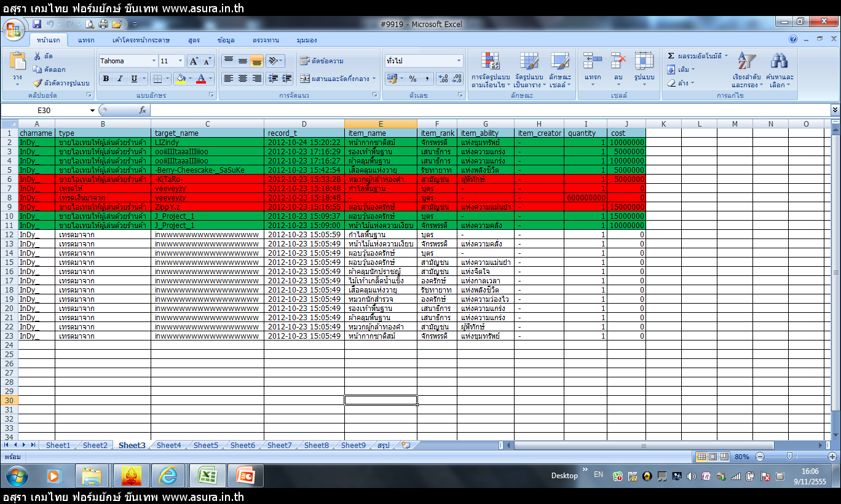841x504 pixels.
Task: Click the AutoSum sigma icon
Action: tap(671, 56)
